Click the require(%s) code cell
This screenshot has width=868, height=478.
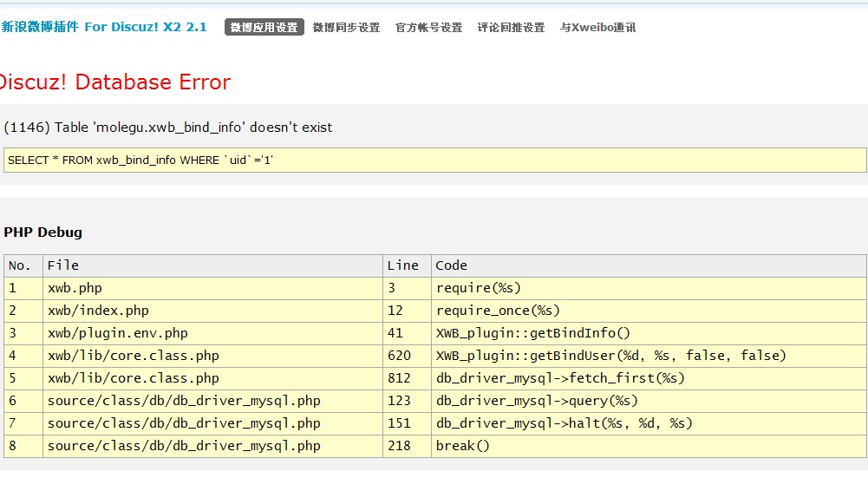[649, 289]
